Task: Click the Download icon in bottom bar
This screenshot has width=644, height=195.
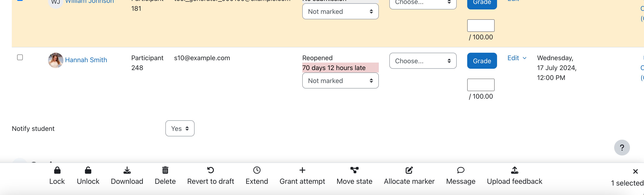Action: [x=127, y=170]
